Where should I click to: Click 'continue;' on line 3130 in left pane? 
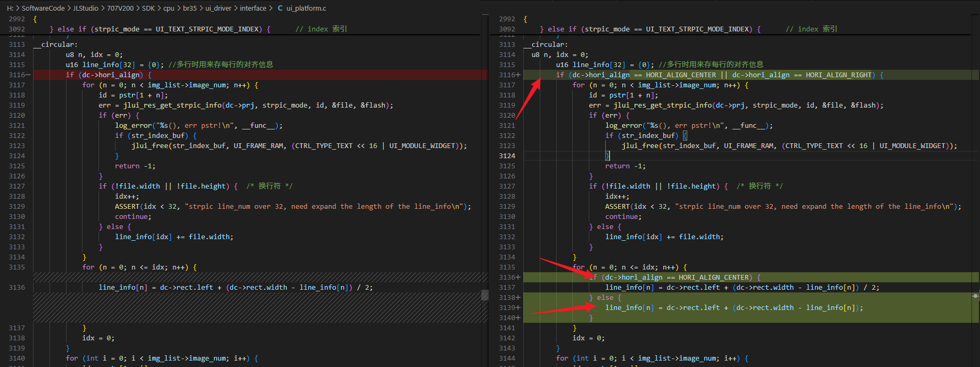133,217
